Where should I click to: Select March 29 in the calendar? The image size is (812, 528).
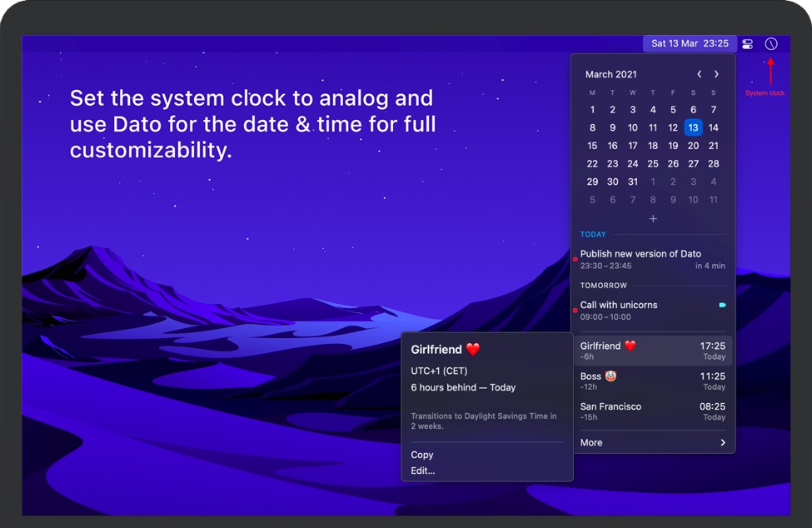click(592, 182)
